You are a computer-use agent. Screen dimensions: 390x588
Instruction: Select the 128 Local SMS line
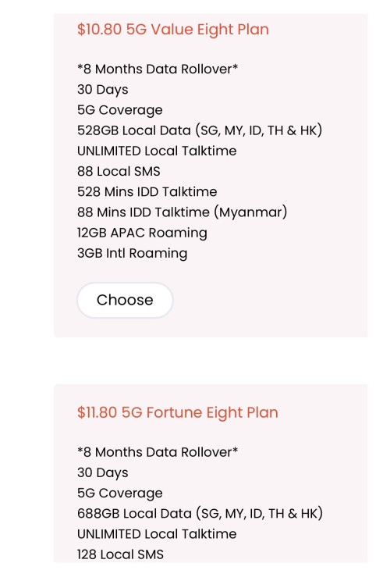click(121, 554)
